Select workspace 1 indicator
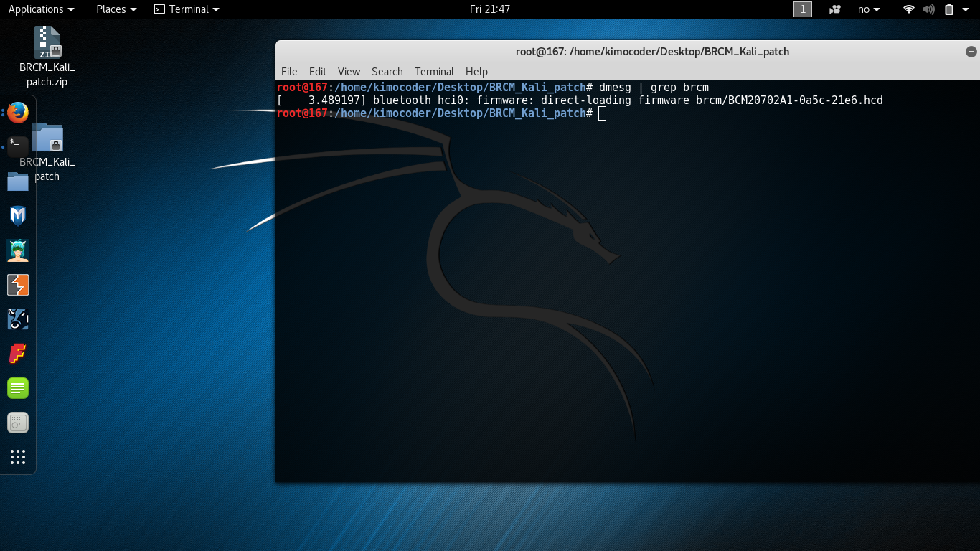 click(802, 9)
